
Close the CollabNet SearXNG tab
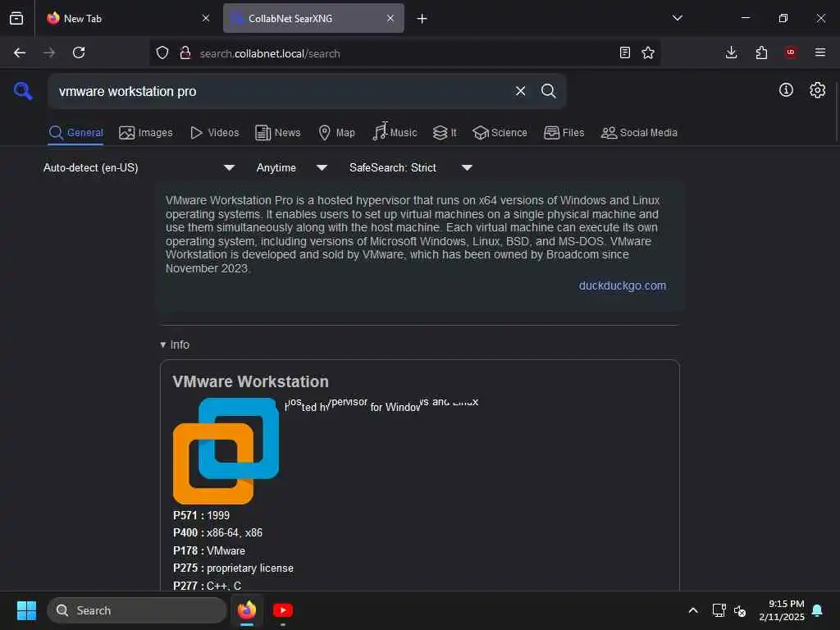[390, 18]
